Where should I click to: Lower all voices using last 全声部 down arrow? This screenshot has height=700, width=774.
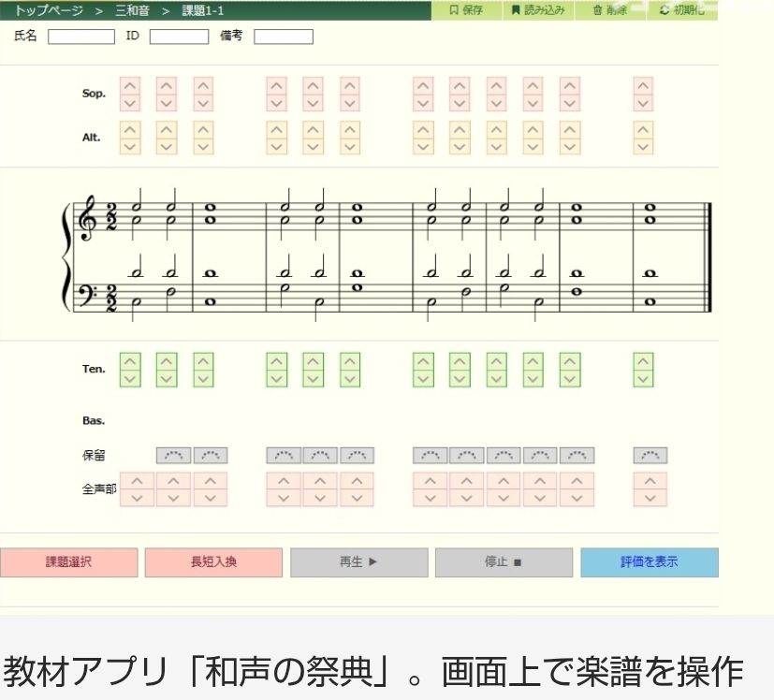coord(650,498)
